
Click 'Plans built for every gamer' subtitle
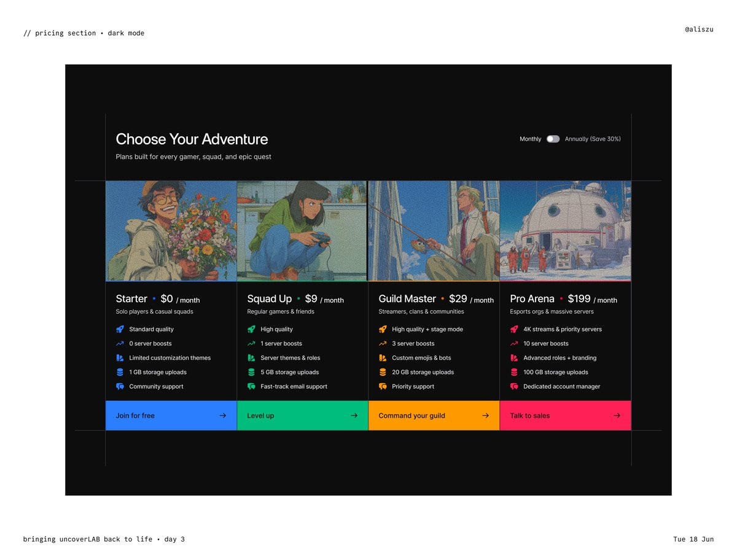click(x=193, y=157)
